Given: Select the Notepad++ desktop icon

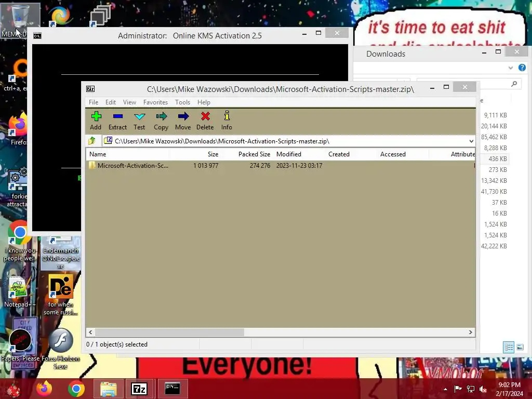Looking at the screenshot, I should coord(19,292).
